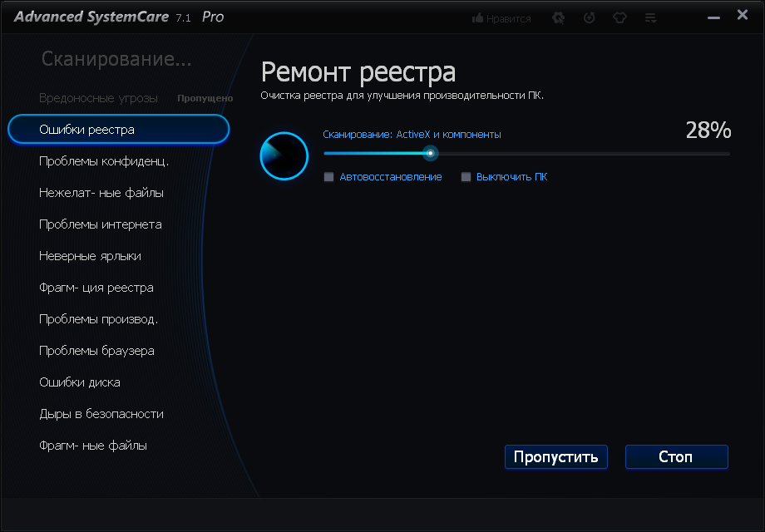Select Проблемы интернета item

100,224
